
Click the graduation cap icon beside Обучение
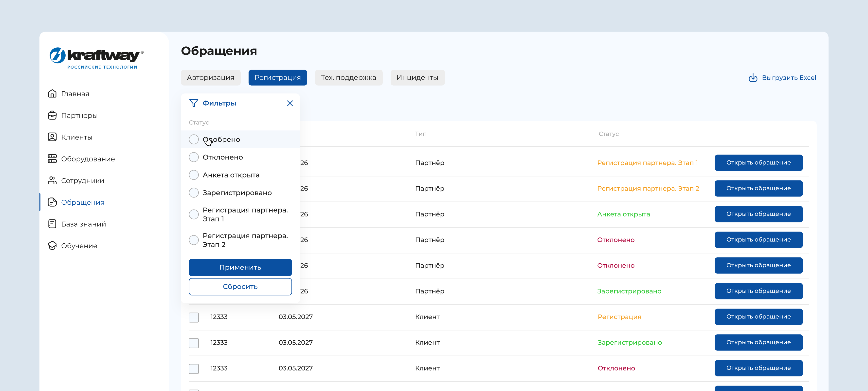(x=52, y=246)
